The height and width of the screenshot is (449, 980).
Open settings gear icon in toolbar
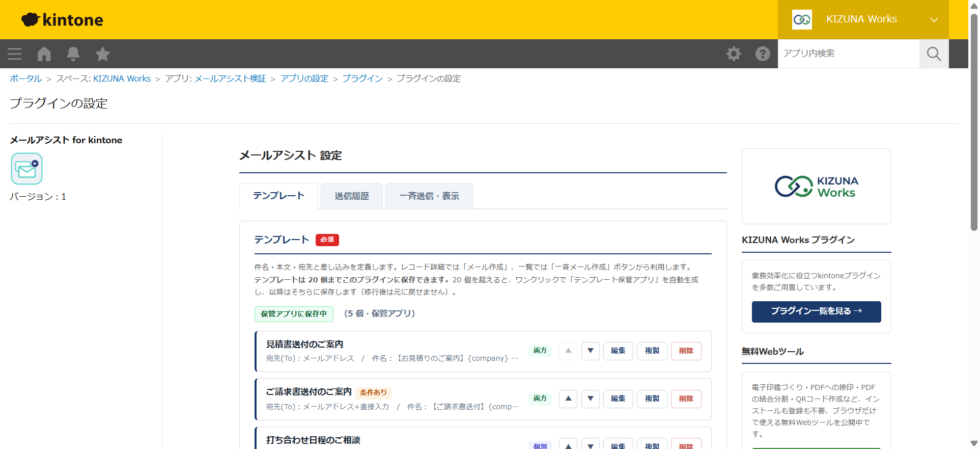[x=734, y=54]
